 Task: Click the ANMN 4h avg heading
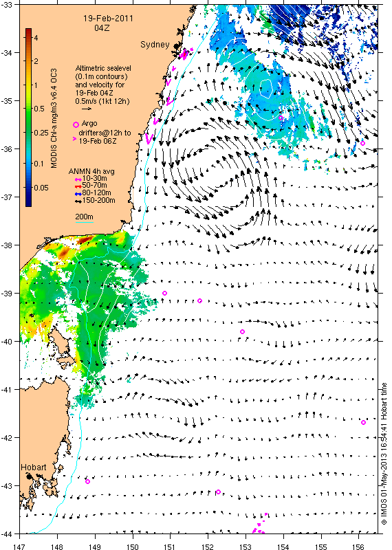click(x=91, y=171)
